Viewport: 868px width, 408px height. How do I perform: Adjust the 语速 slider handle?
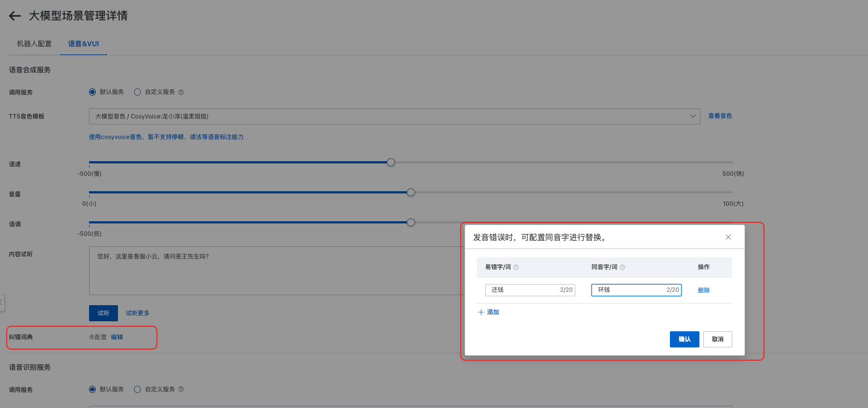pos(391,162)
